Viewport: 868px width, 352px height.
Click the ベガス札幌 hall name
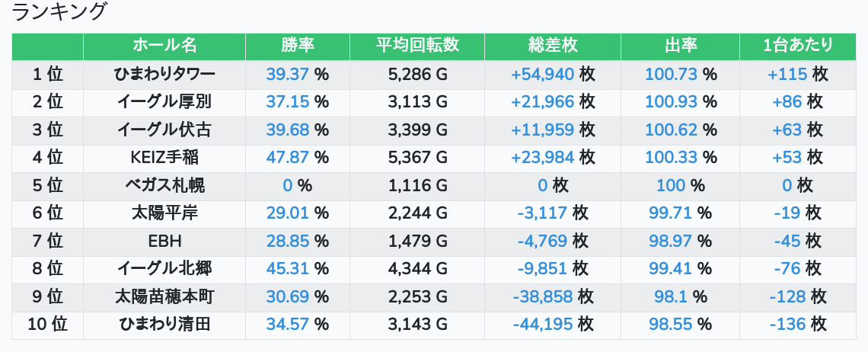(x=164, y=185)
